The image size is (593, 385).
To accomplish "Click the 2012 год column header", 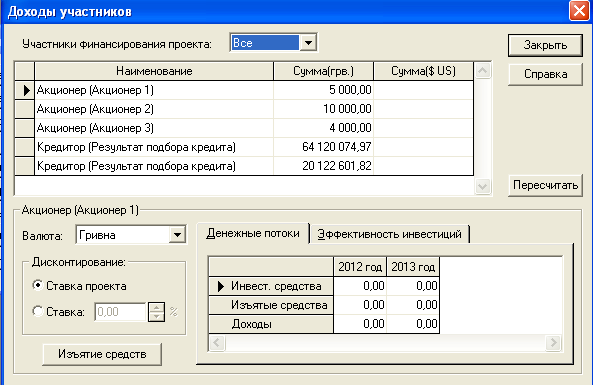I will (x=360, y=267).
